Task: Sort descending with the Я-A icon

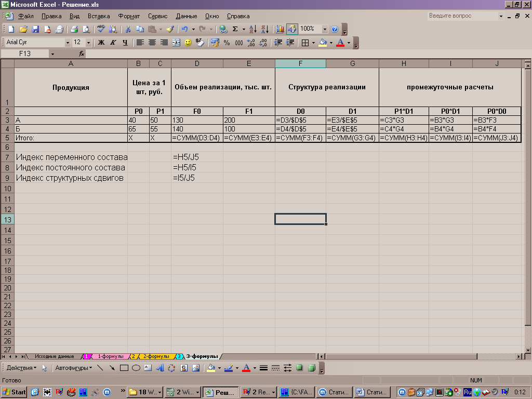Action: [265, 29]
